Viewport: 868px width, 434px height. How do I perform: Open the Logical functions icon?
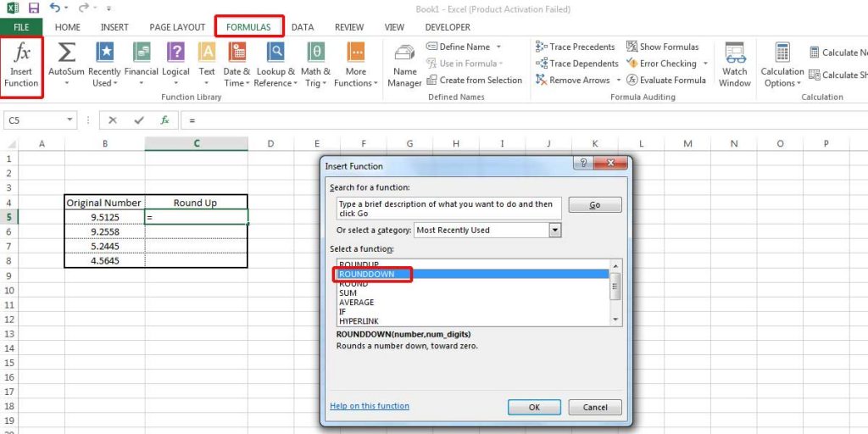(x=175, y=52)
